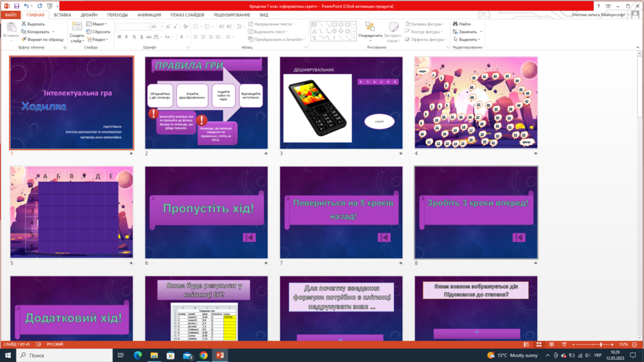Click the zoom slider handle in status bar
Viewport: 644px width, 362px height.
click(x=602, y=344)
